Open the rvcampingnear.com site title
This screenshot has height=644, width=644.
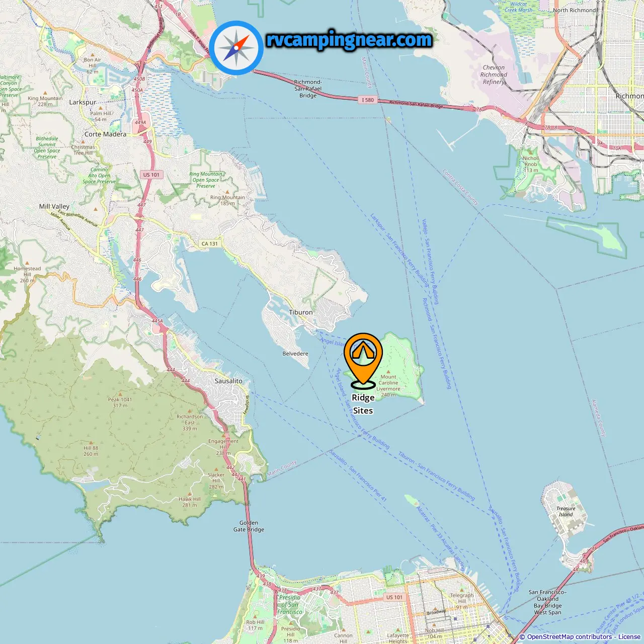(349, 40)
